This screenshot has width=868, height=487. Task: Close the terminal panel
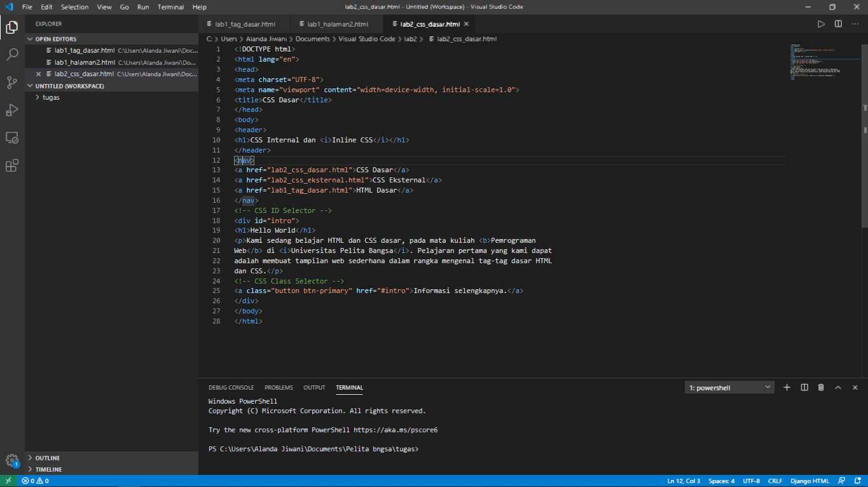855,387
